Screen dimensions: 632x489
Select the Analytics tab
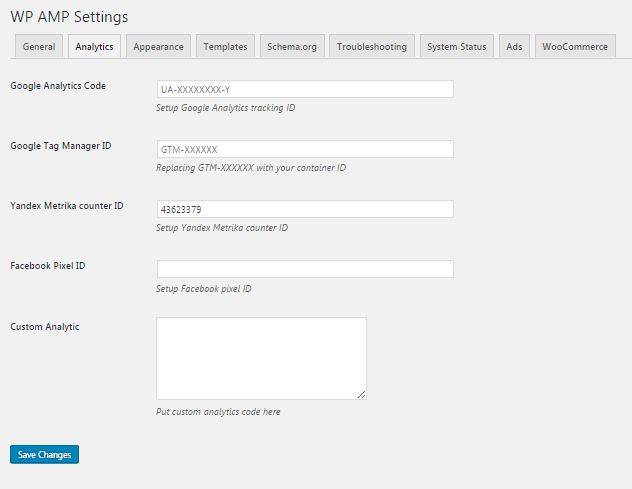tap(94, 46)
